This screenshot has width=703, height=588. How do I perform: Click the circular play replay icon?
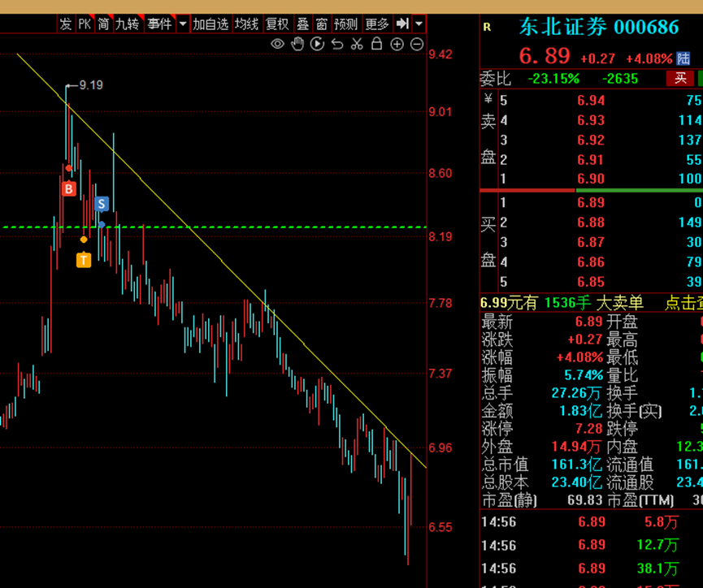[x=317, y=44]
